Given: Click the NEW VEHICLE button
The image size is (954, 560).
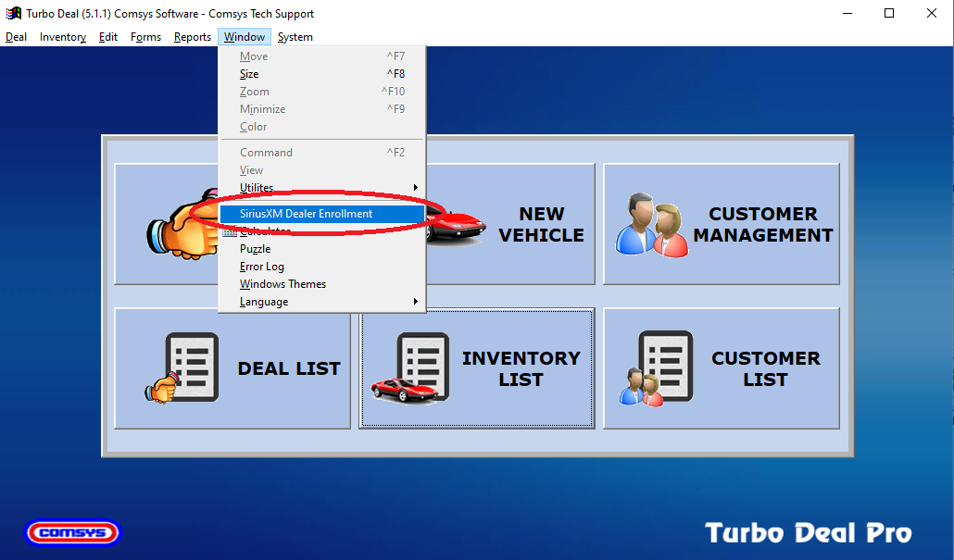Looking at the screenshot, I should pyautogui.click(x=509, y=224).
